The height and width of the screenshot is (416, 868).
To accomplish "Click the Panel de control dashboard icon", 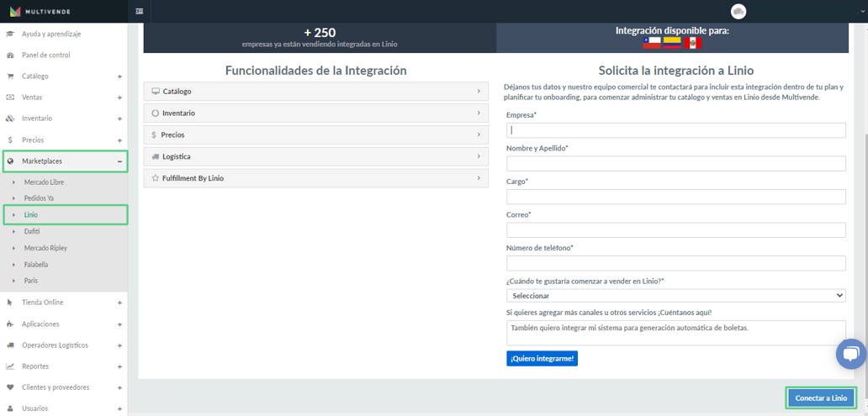I will 9,55.
